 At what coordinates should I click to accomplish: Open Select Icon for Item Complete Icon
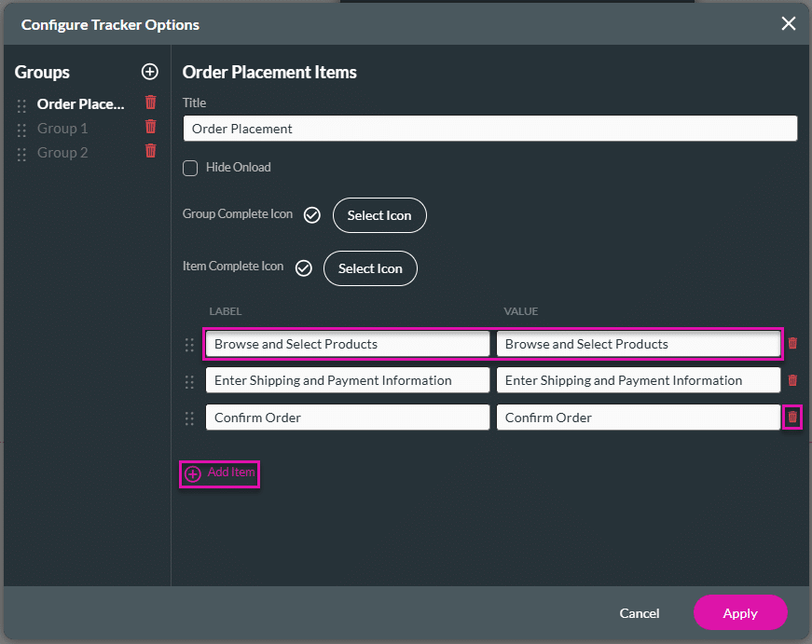click(x=370, y=268)
